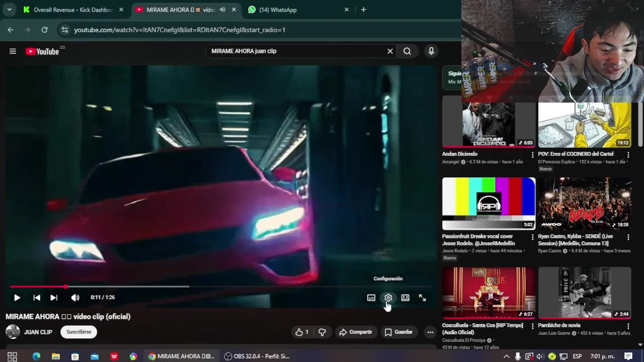Screen dimensions: 644x362
Task: Open Microsoft Store from taskbar
Action: pos(75,356)
